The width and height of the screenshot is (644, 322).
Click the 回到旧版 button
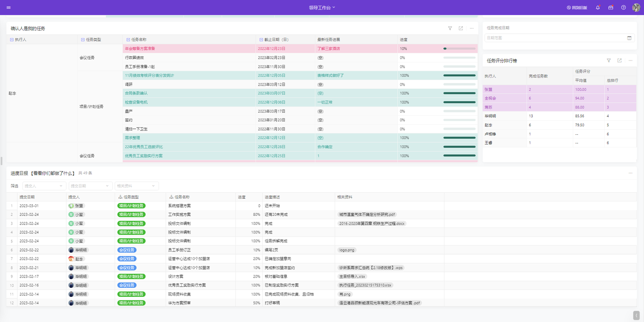tap(577, 8)
